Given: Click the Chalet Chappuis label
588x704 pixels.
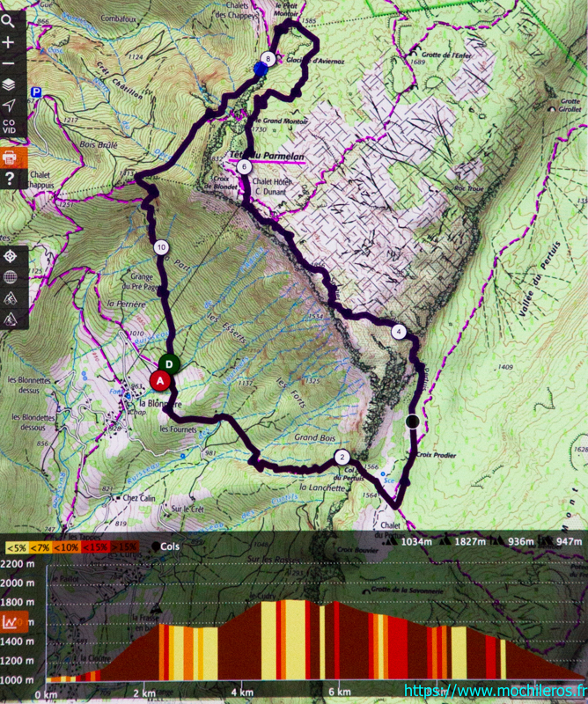Looking at the screenshot, I should coord(40,180).
